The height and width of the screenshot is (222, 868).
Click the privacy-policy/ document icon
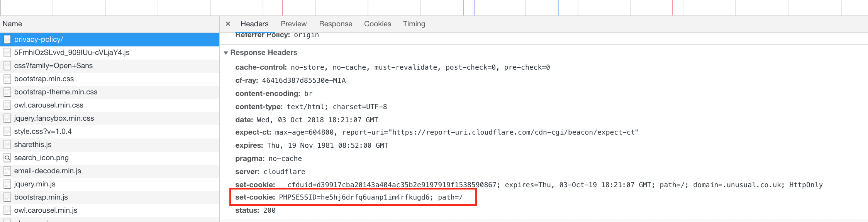coord(7,39)
